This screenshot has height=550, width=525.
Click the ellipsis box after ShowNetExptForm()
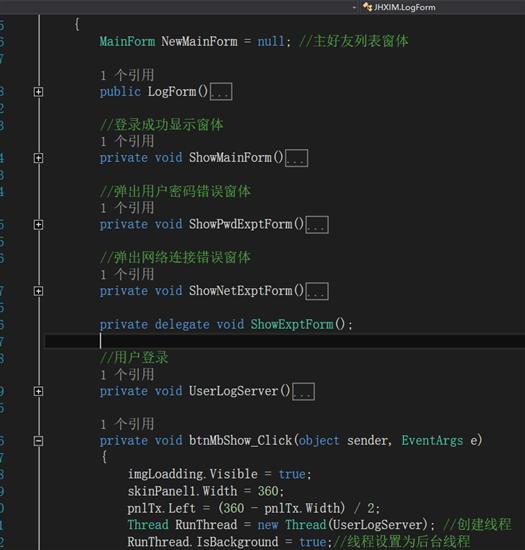point(317,291)
